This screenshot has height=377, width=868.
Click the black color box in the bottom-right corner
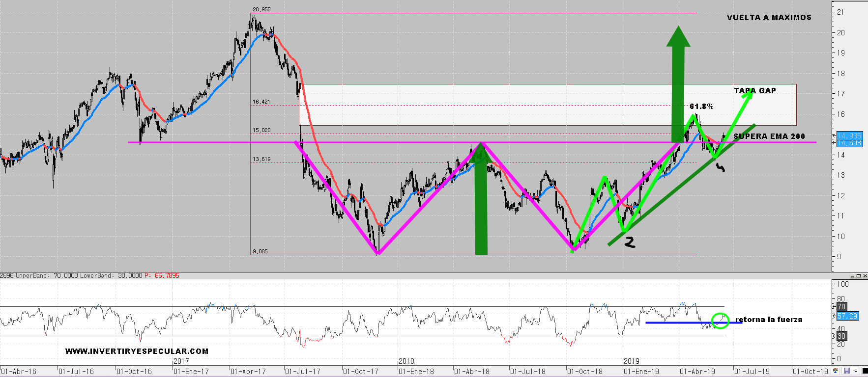[x=864, y=371]
